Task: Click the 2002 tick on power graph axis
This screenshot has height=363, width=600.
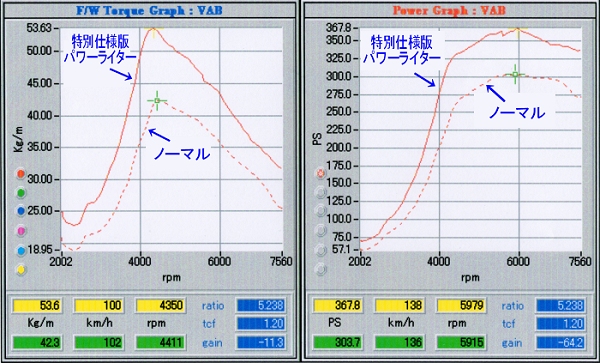Action: [360, 262]
